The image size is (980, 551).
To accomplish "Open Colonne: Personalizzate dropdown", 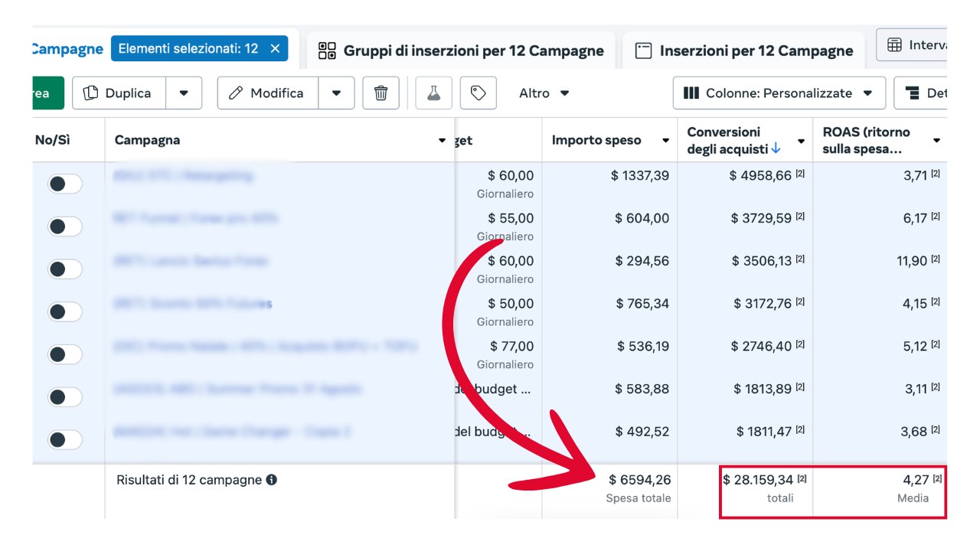I will point(779,93).
